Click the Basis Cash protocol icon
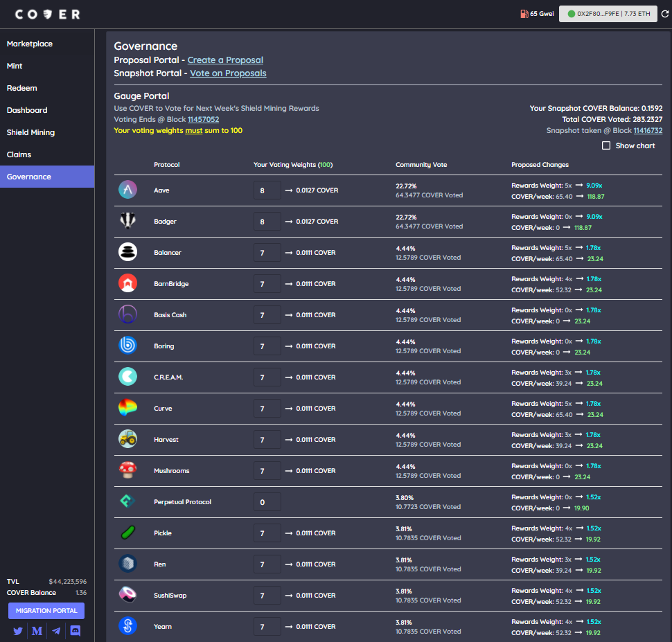Image resolution: width=672 pixels, height=642 pixels. coord(127,314)
